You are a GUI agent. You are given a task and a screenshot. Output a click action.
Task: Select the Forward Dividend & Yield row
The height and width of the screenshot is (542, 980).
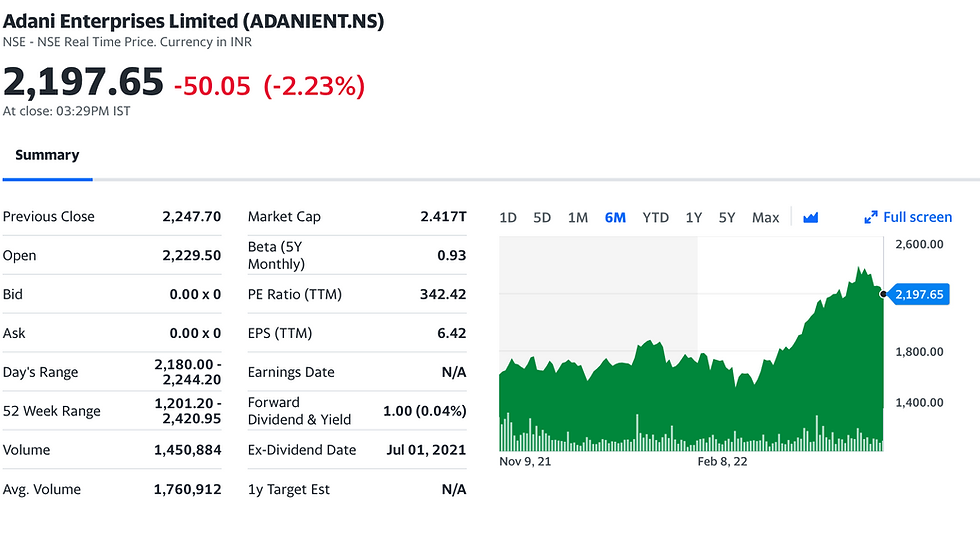pos(356,411)
